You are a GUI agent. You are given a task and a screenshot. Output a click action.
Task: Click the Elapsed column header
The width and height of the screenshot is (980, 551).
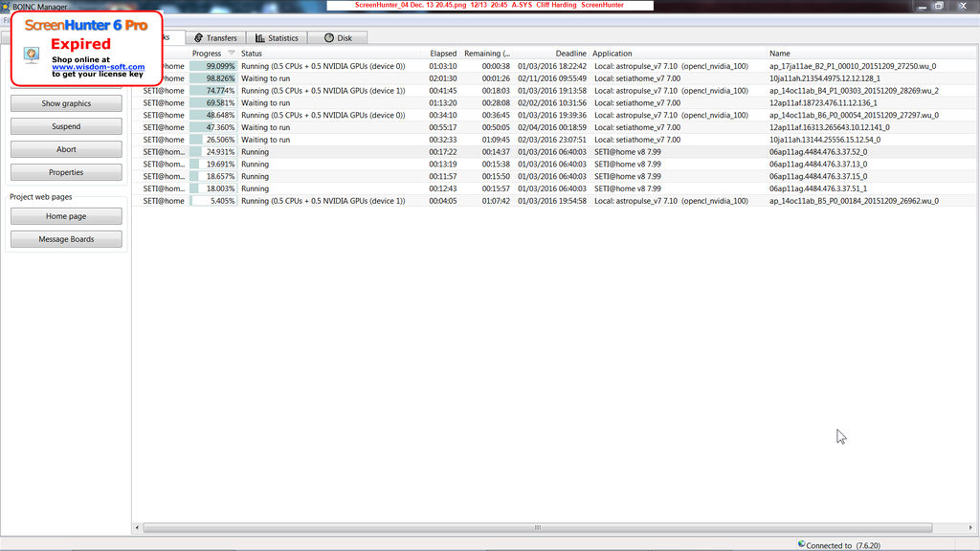tap(440, 54)
